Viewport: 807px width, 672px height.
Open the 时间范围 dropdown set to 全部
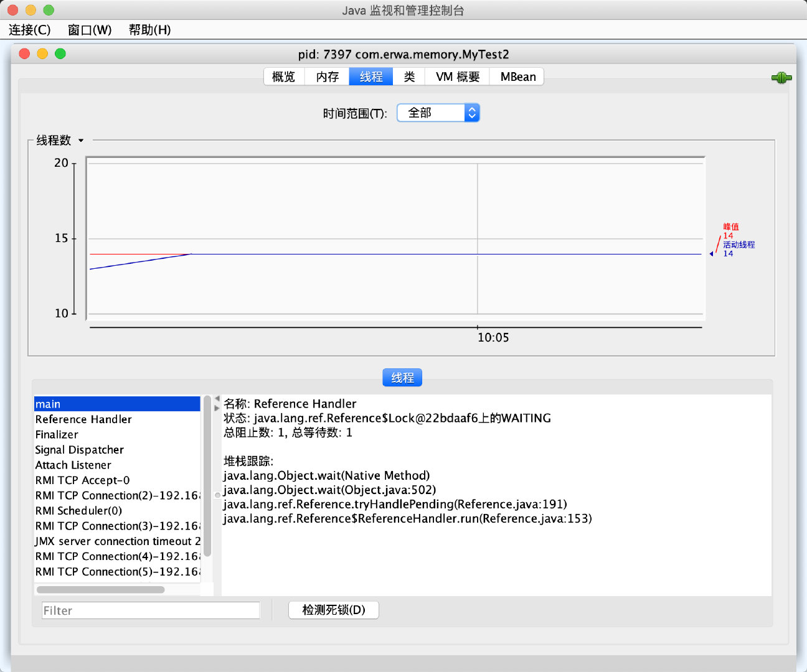pyautogui.click(x=438, y=113)
